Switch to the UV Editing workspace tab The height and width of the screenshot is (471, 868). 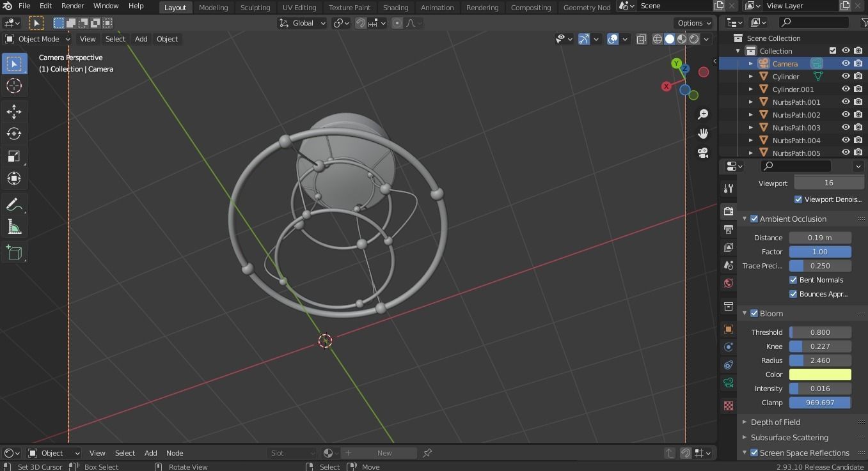(x=299, y=7)
